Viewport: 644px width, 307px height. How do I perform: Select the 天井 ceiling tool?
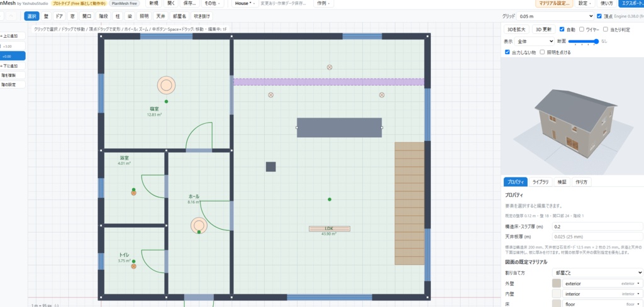click(160, 16)
